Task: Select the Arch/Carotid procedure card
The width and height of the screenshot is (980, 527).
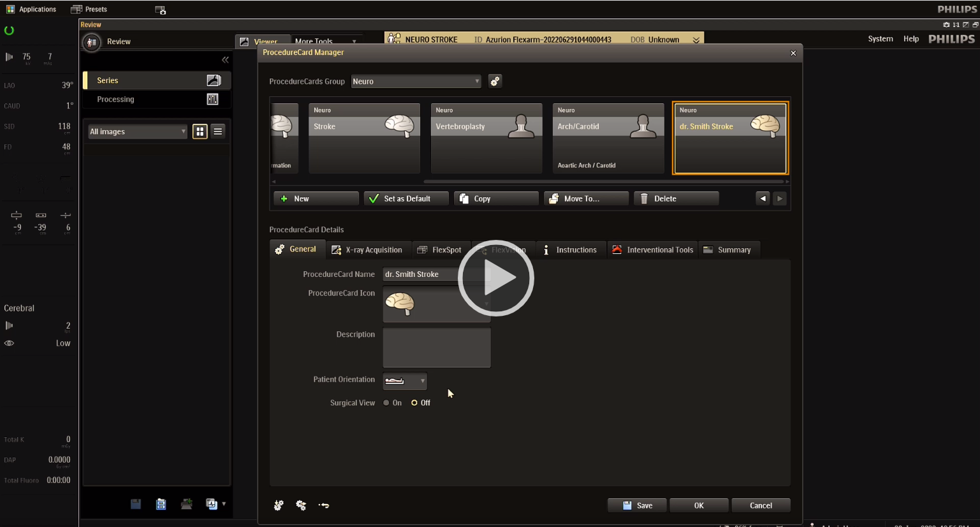Action: [608, 138]
